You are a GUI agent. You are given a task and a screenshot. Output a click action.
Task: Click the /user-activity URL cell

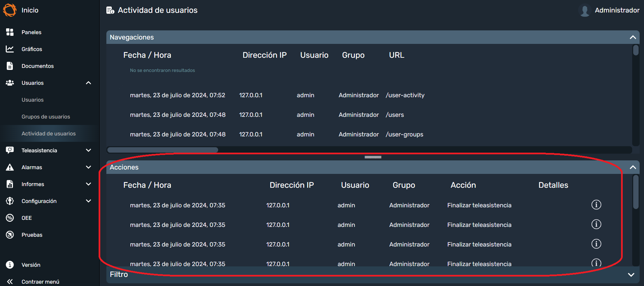(x=405, y=95)
